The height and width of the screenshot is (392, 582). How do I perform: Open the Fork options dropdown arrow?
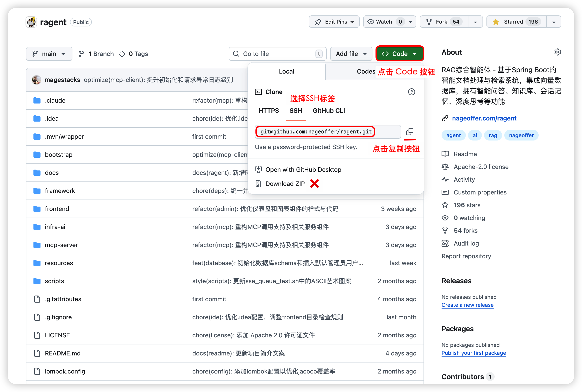coord(475,22)
